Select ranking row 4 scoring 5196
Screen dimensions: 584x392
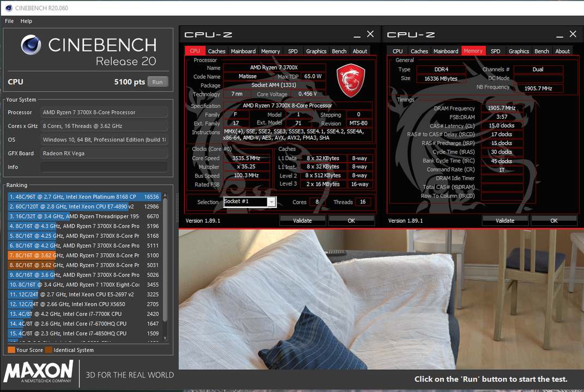point(84,226)
